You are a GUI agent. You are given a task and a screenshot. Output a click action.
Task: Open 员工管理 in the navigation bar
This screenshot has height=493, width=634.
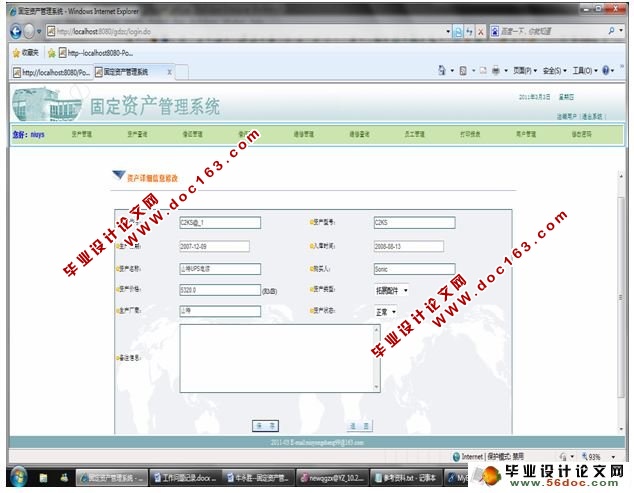click(414, 134)
